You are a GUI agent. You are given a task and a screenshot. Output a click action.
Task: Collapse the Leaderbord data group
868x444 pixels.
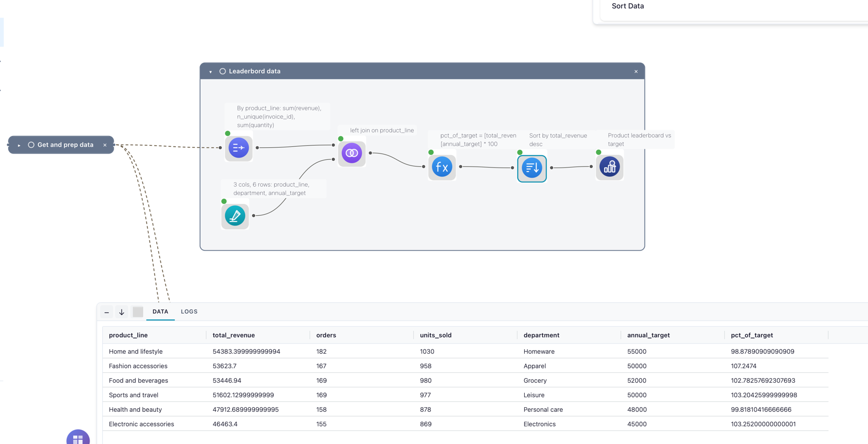pyautogui.click(x=211, y=72)
